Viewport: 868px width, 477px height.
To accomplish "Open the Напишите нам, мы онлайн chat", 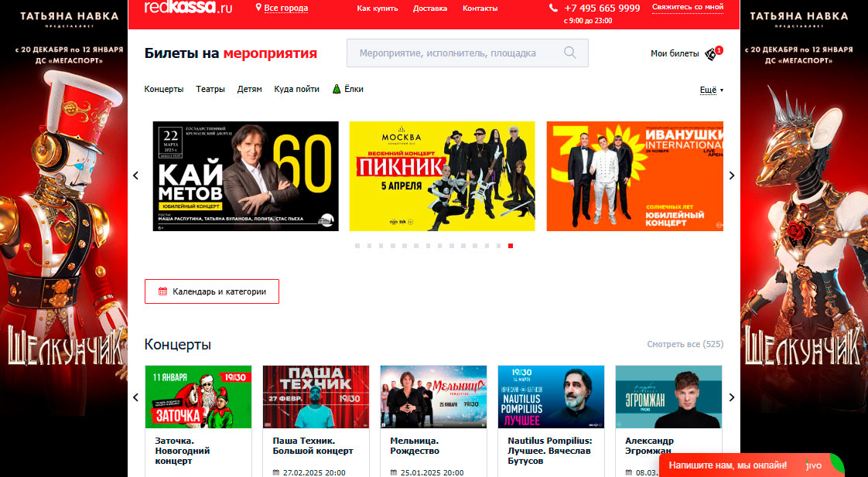I will pyautogui.click(x=752, y=465).
